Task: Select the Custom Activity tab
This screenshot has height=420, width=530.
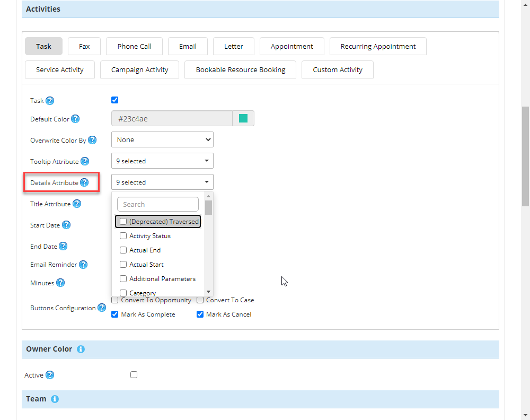Action: (338, 69)
